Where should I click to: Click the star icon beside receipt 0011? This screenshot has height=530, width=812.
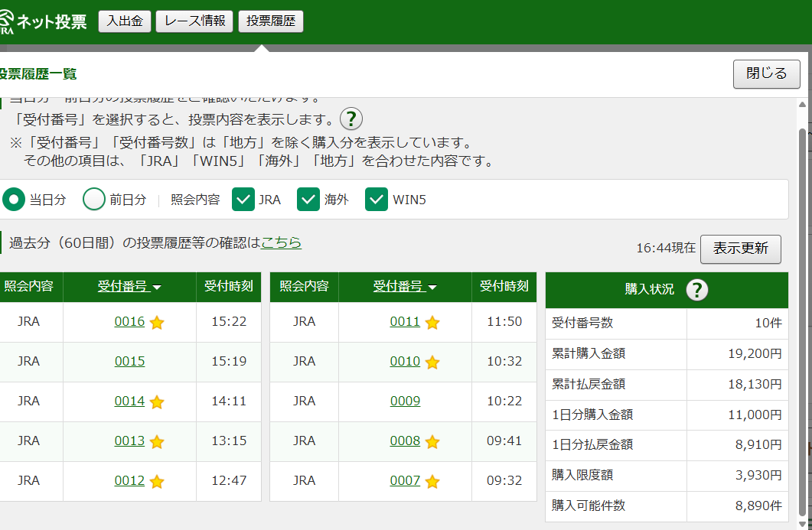pos(432,323)
